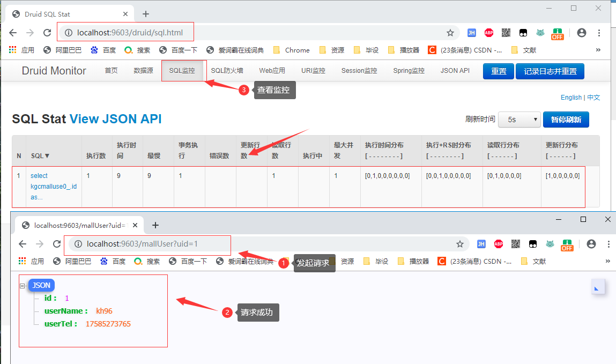The image size is (616, 364).
Task: Expand hidden bookmarks chevron in top browser
Action: [x=598, y=50]
